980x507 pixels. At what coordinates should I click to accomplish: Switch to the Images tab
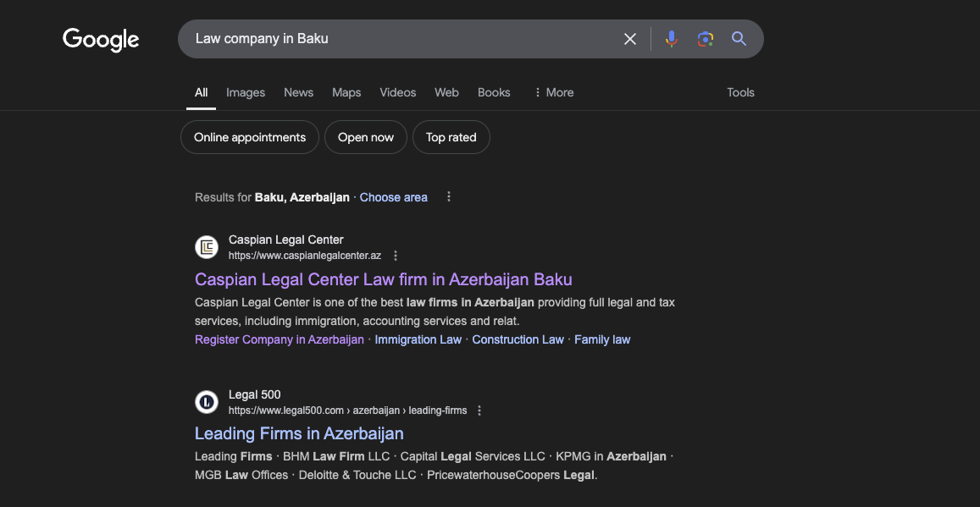click(x=246, y=92)
